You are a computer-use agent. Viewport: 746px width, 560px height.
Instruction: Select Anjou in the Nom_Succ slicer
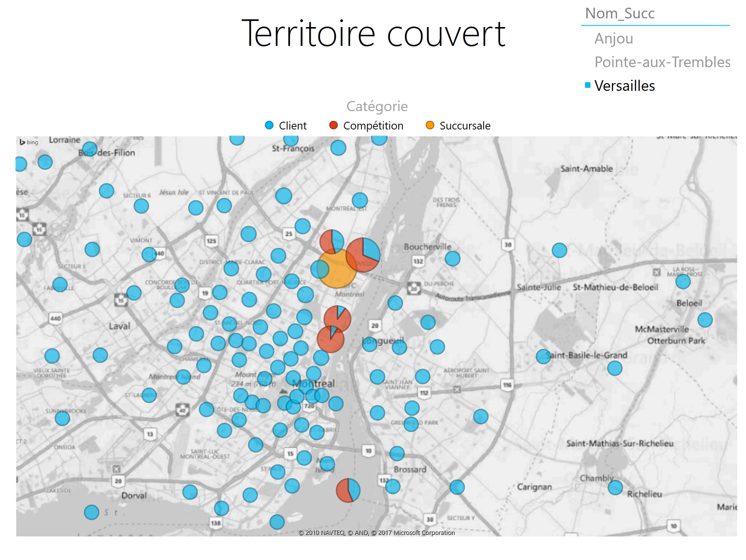(614, 39)
